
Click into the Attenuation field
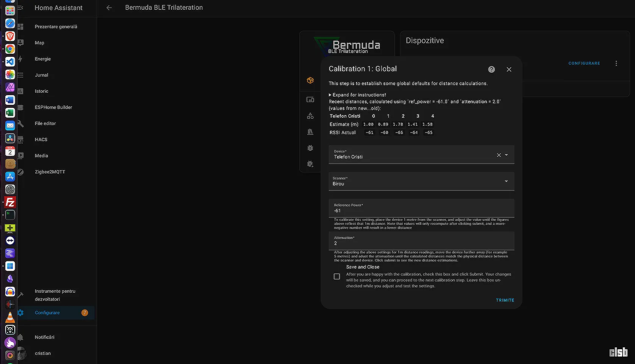click(x=421, y=241)
